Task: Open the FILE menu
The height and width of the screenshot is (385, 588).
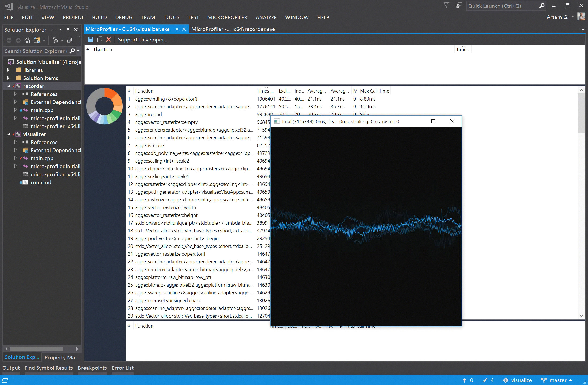Action: pyautogui.click(x=9, y=17)
